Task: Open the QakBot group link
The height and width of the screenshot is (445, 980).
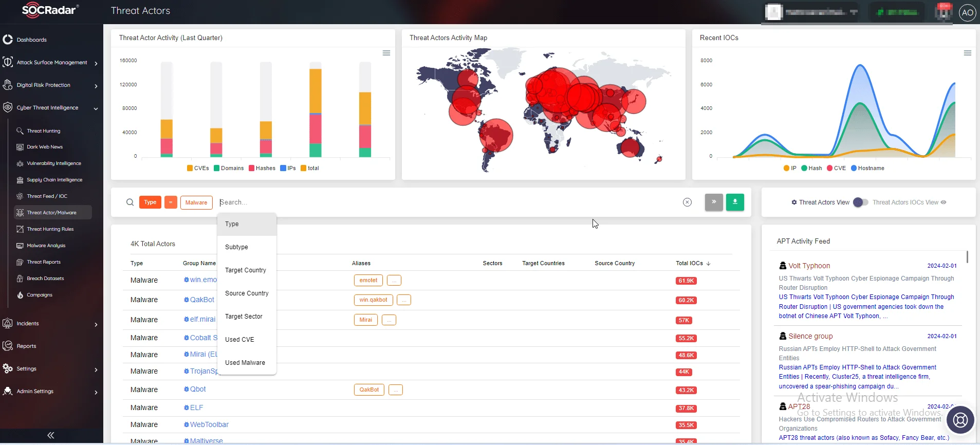Action: [202, 300]
